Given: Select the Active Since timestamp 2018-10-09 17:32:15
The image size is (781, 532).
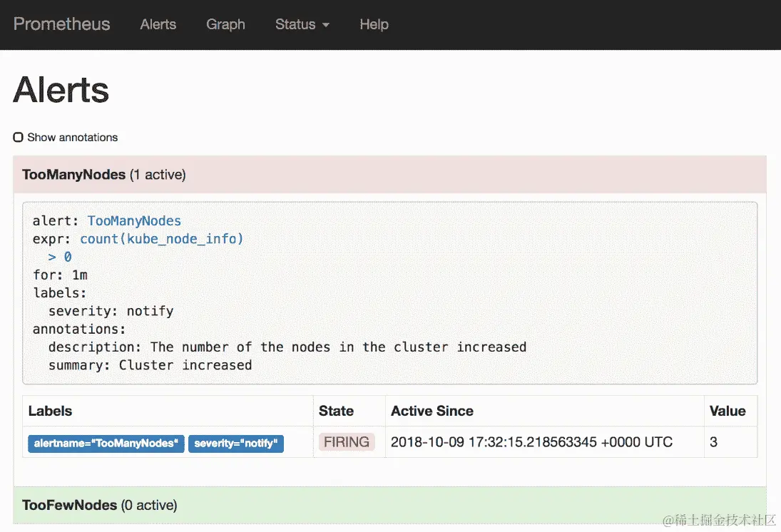Looking at the screenshot, I should click(531, 442).
